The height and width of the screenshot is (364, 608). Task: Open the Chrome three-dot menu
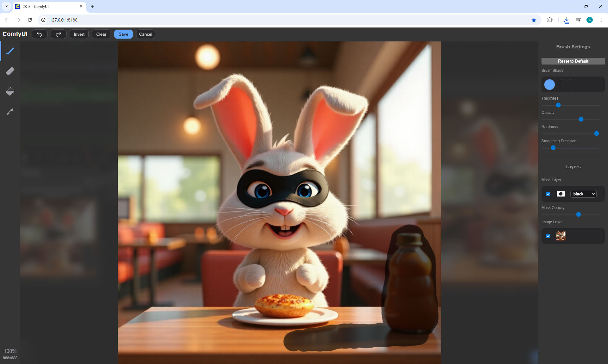[x=601, y=20]
